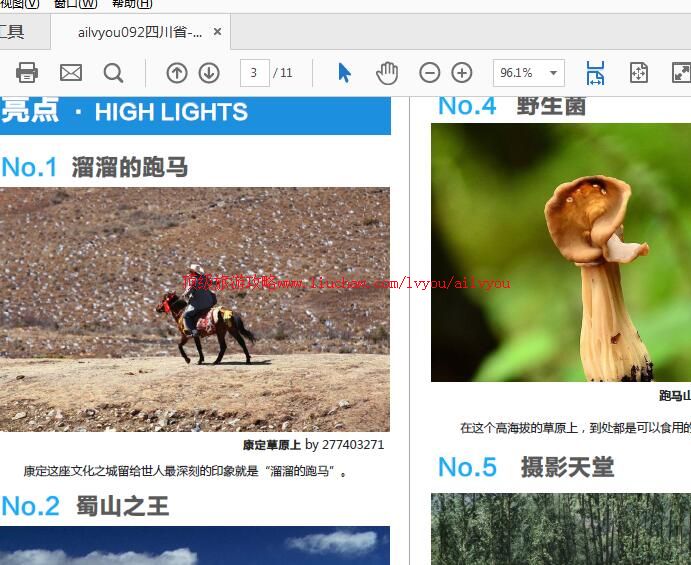Close the ailvyou092四川省 document tab
The image size is (691, 565).
tap(218, 32)
